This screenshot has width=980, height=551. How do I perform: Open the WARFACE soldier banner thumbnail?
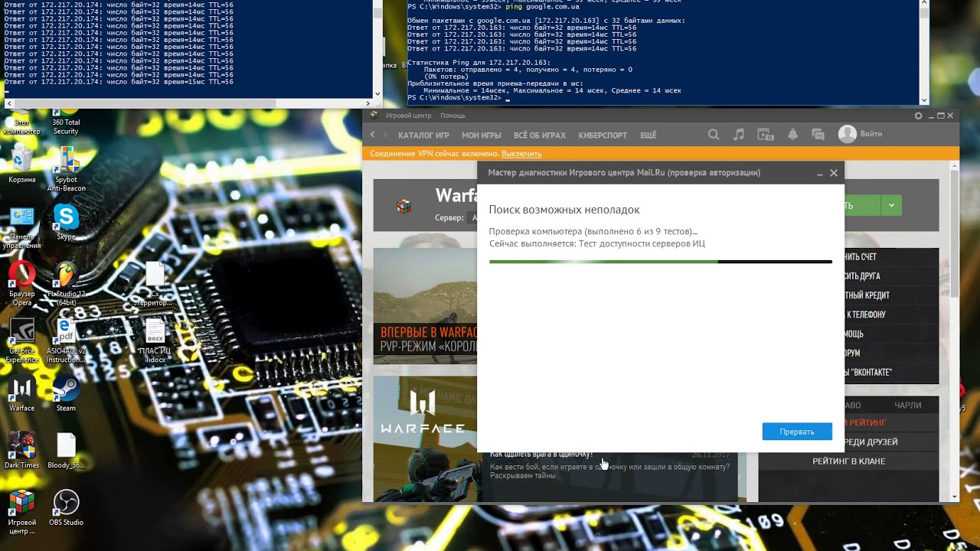(x=425, y=439)
